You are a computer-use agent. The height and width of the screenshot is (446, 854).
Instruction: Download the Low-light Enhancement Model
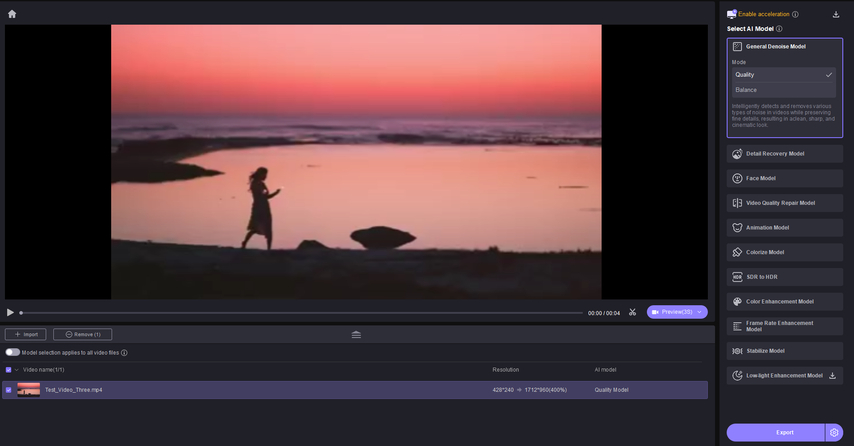pos(832,375)
